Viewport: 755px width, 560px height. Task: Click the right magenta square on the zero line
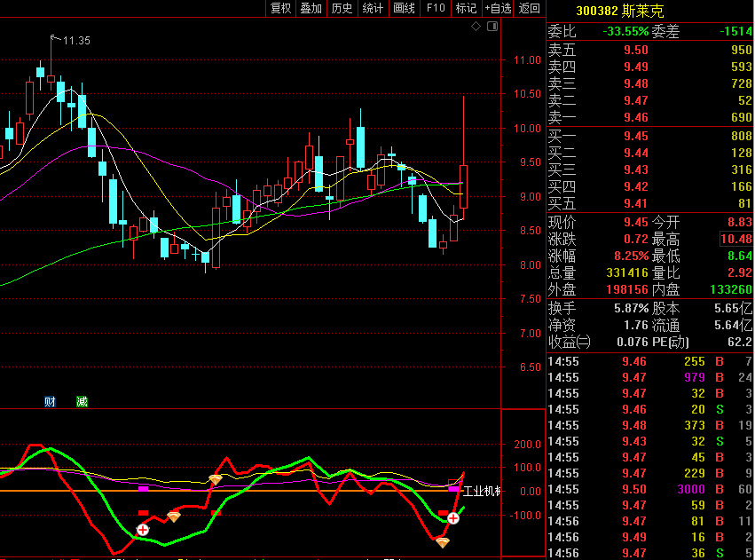pos(453,489)
